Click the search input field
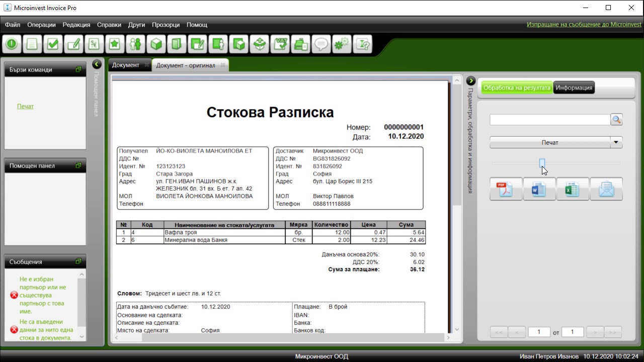644x362 pixels. coord(550,120)
